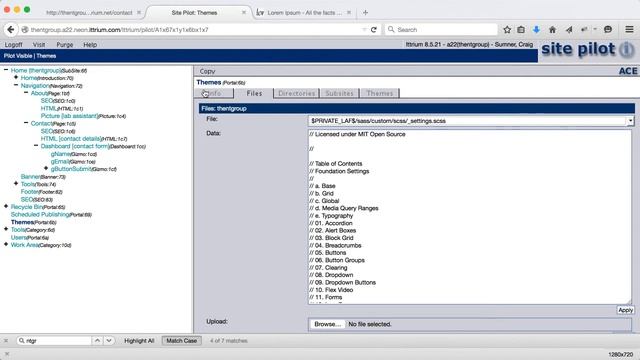The width and height of the screenshot is (640, 360).
Task: Expand the Home Introduction node
Action: click(x=16, y=78)
